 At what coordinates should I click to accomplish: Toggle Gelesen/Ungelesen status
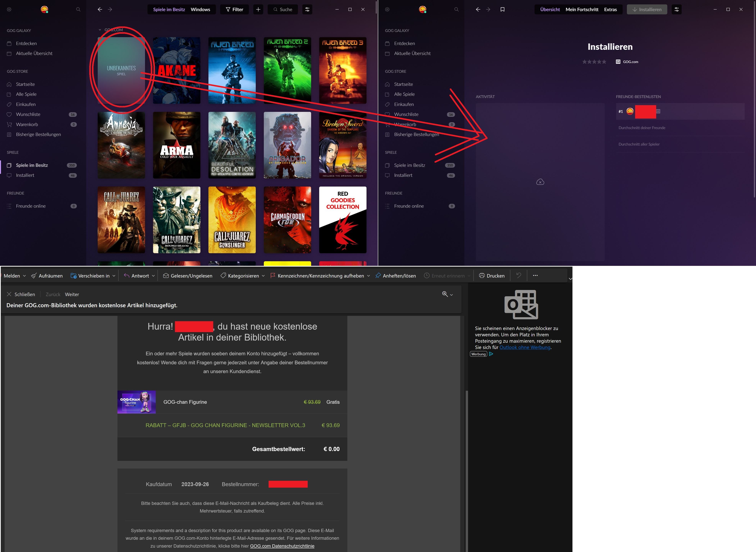188,276
